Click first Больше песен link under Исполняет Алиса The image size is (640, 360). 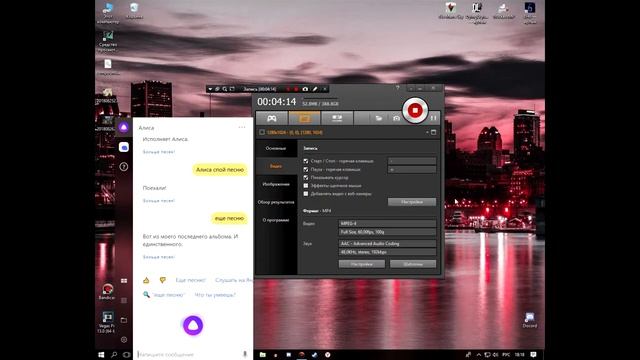click(x=159, y=152)
